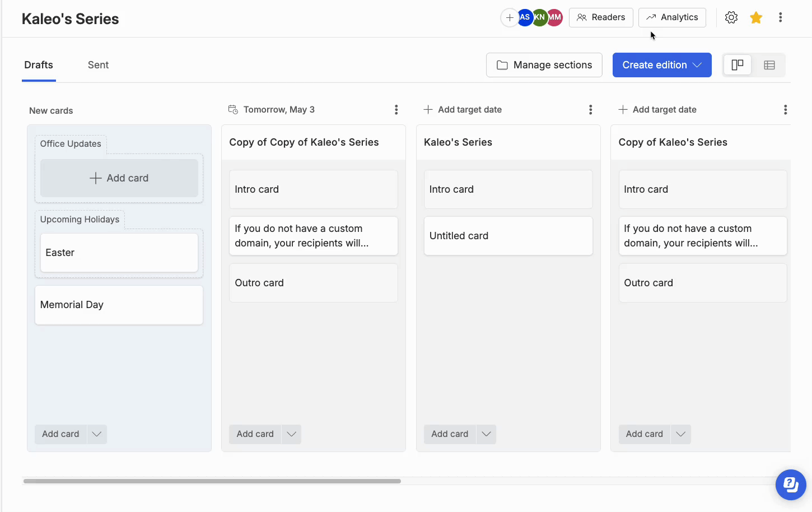Open the Analytics page
812x512 pixels.
(672, 17)
